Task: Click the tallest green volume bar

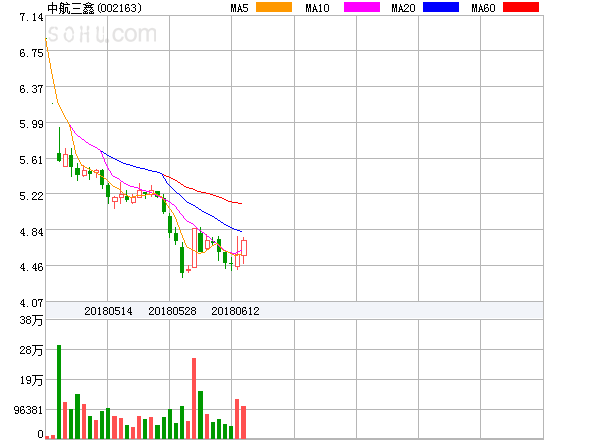Action: pyautogui.click(x=59, y=392)
